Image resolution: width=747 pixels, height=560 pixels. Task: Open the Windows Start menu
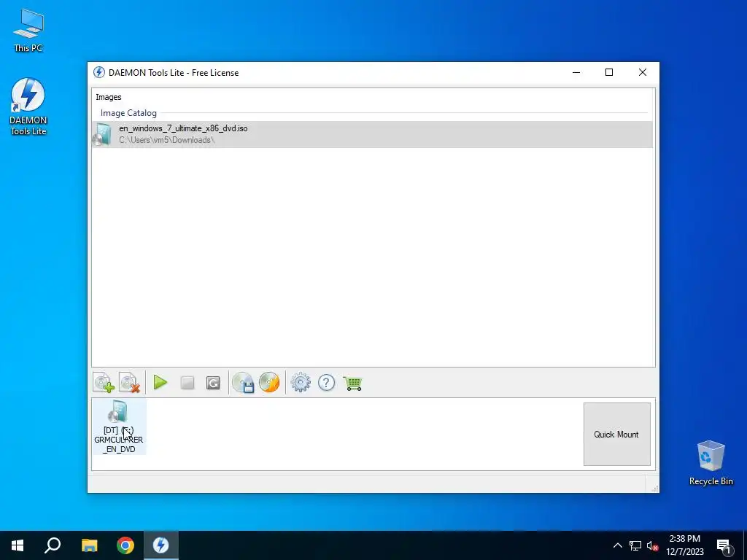point(18,545)
